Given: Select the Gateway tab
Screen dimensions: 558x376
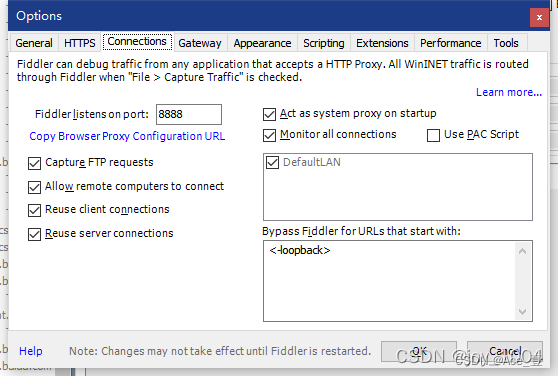Looking at the screenshot, I should [x=200, y=43].
